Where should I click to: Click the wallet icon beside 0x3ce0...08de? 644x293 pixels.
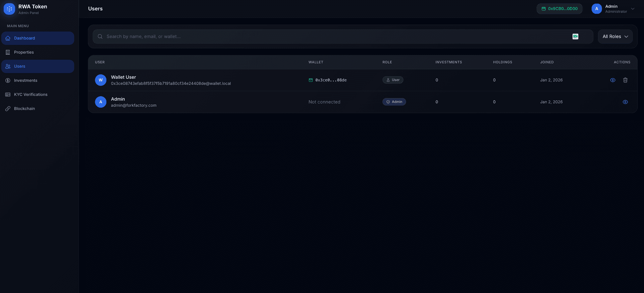click(x=311, y=80)
